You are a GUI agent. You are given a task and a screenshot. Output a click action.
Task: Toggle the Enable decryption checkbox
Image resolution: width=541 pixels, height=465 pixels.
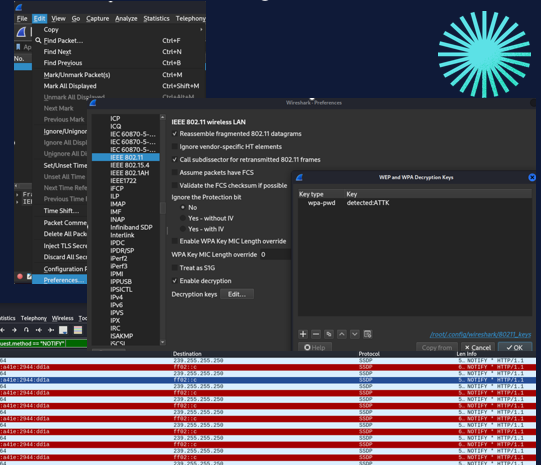(x=175, y=281)
